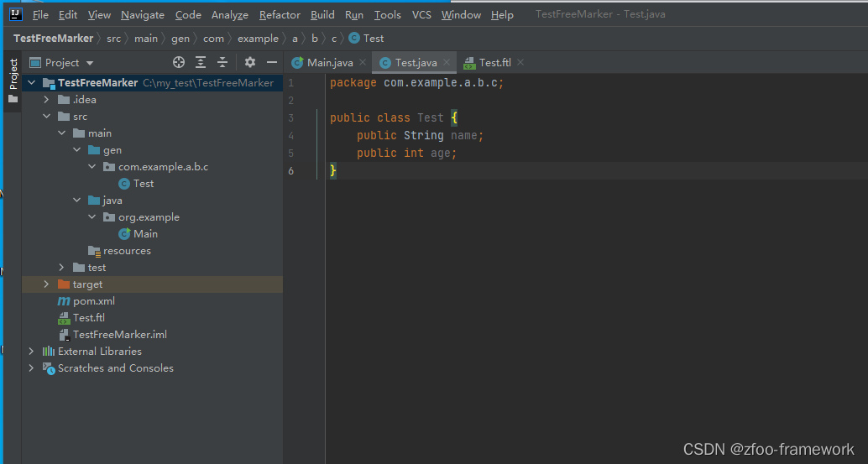The height and width of the screenshot is (464, 868).
Task: Expand the test folder
Action: (x=61, y=267)
